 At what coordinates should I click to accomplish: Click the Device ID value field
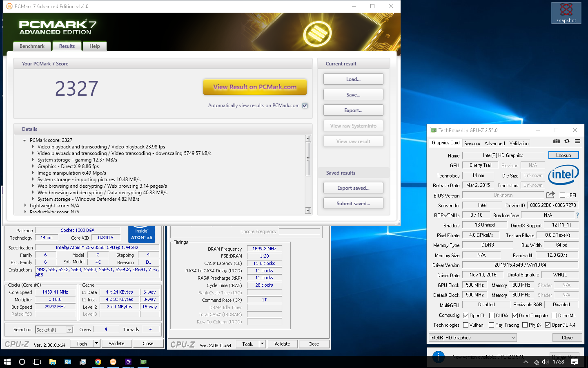(553, 205)
